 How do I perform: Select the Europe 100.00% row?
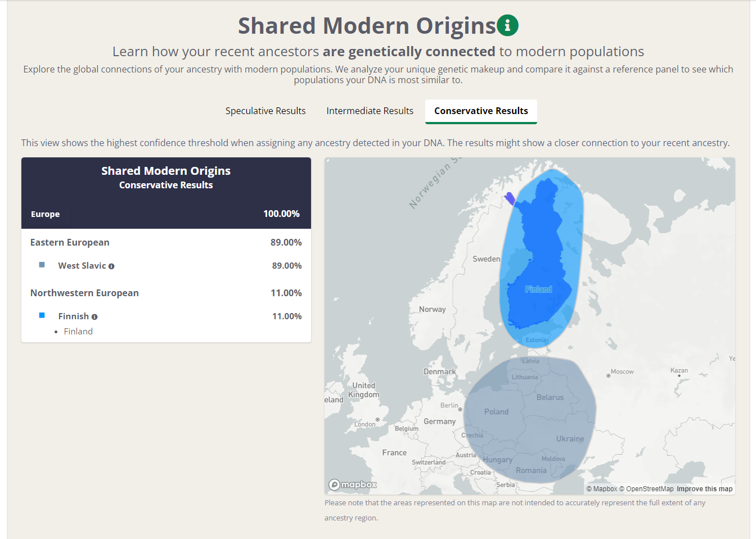click(166, 214)
